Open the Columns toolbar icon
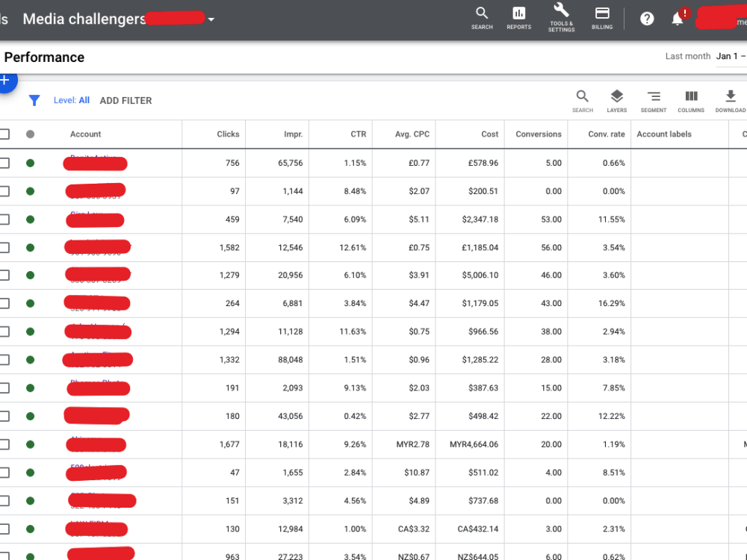This screenshot has height=560, width=747. click(691, 101)
